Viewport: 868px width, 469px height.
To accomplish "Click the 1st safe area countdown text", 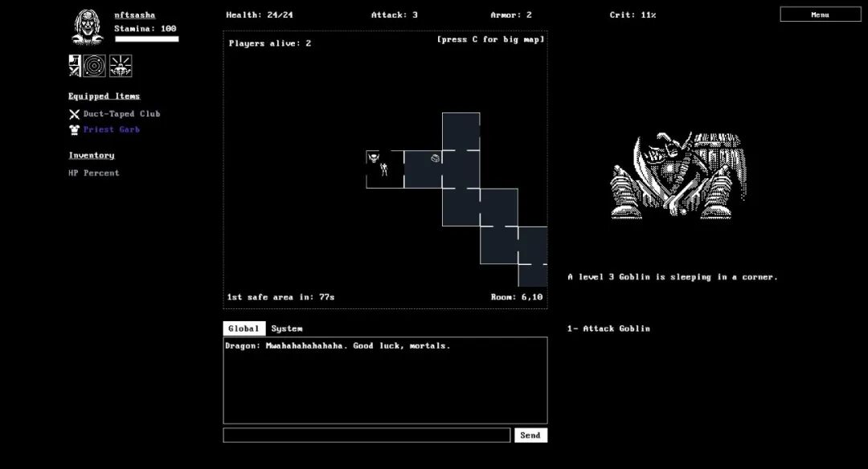I will [x=280, y=297].
